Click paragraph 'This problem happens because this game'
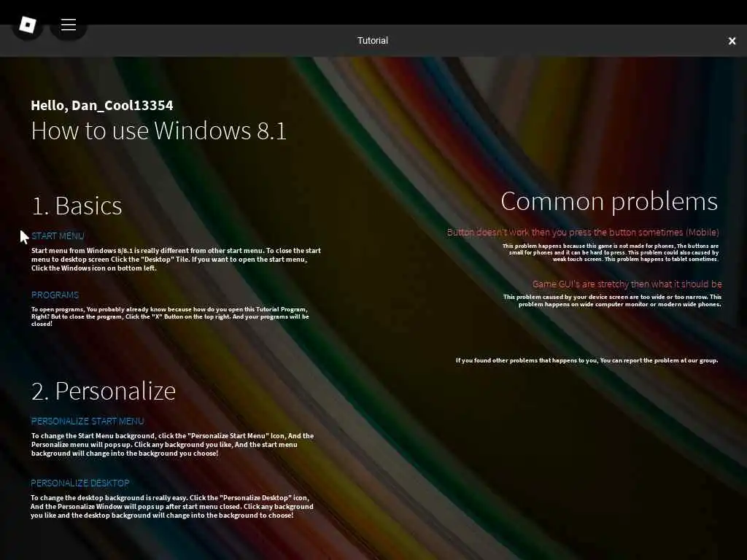This screenshot has height=560, width=747. (611, 253)
